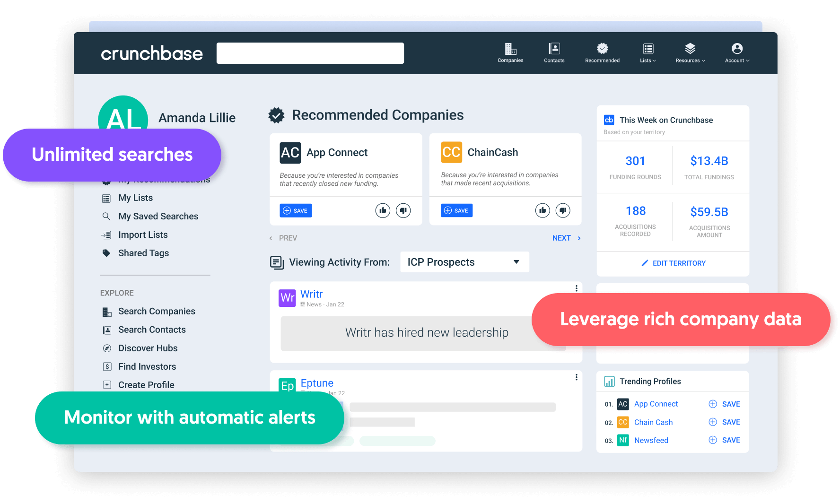
Task: Open Newsfeed in Trending Profiles
Action: click(651, 441)
